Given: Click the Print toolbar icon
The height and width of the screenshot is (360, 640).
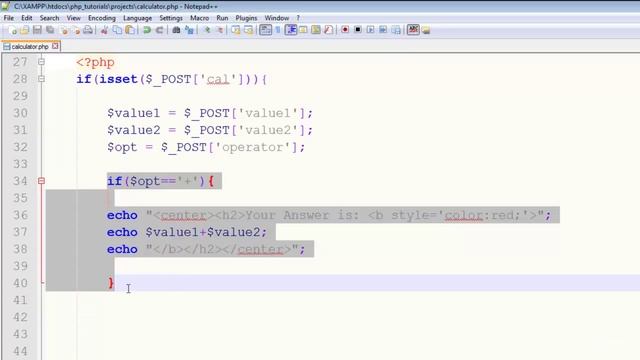Looking at the screenshot, I should pyautogui.click(x=88, y=30).
